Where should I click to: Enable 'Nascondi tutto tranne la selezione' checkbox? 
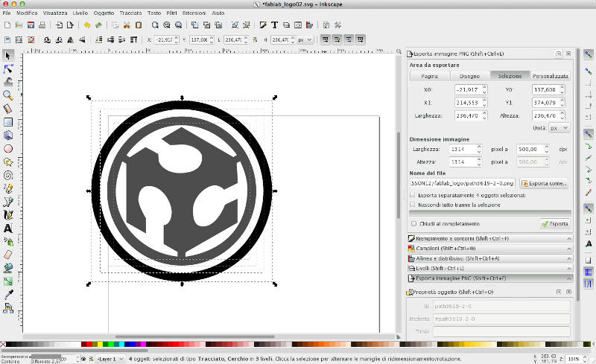413,205
